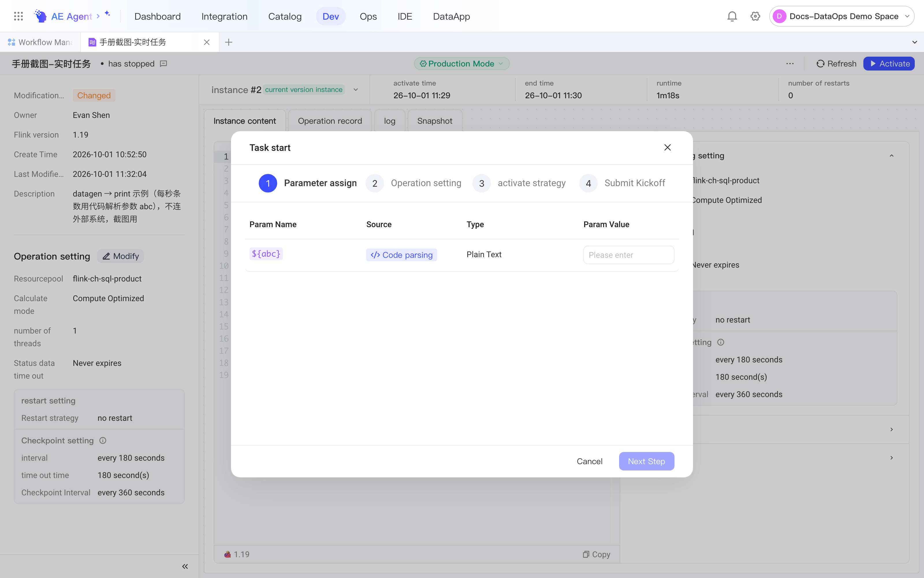Click Modify next to Operation setting
924x578 pixels.
(x=120, y=256)
